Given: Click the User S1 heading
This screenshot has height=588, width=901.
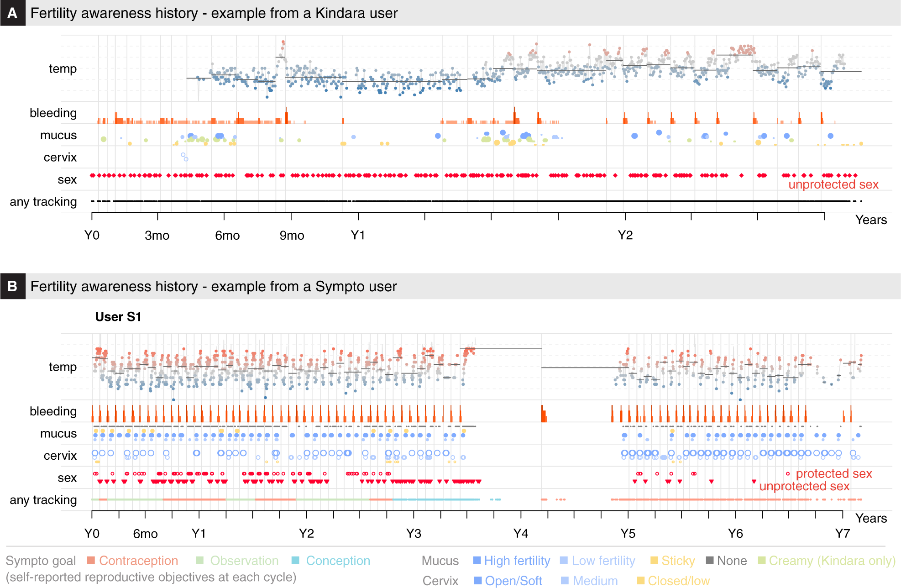Looking at the screenshot, I should tap(118, 317).
